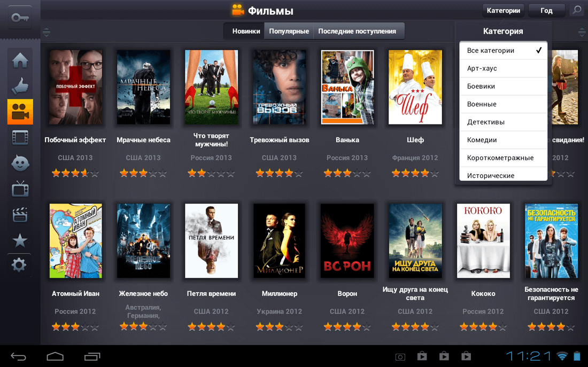Open Кококо movie poster

coord(483,241)
